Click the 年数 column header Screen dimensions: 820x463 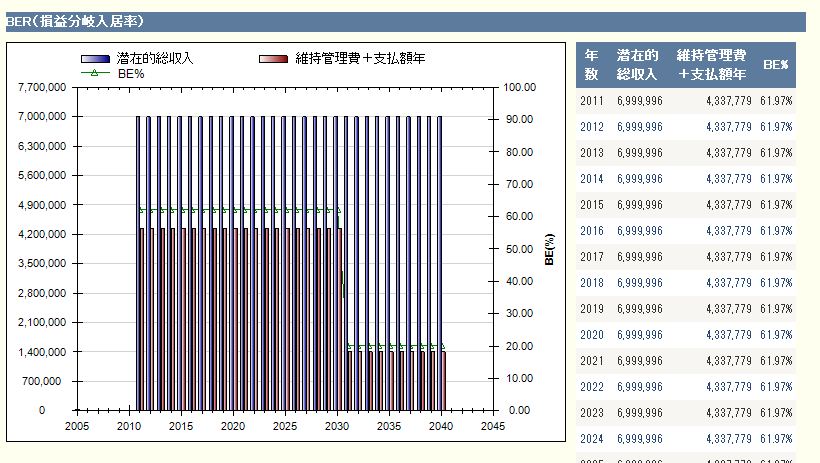(591, 64)
